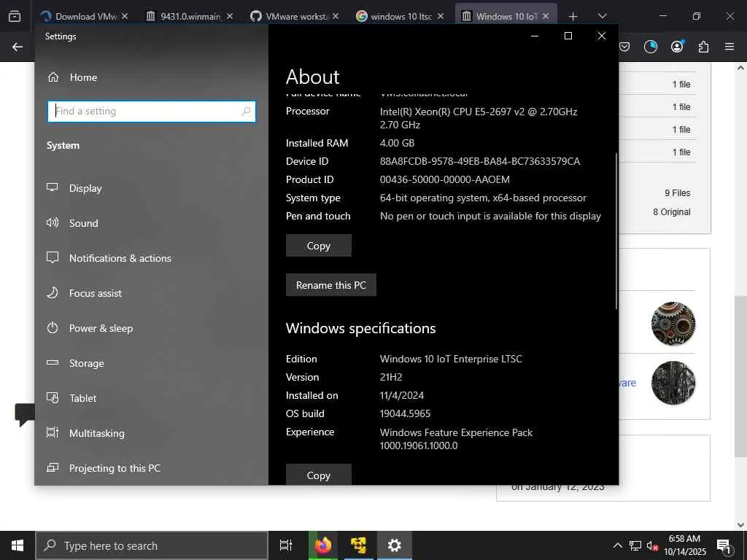Open the notification center icon
This screenshot has height=560, width=747.
pyautogui.click(x=724, y=547)
